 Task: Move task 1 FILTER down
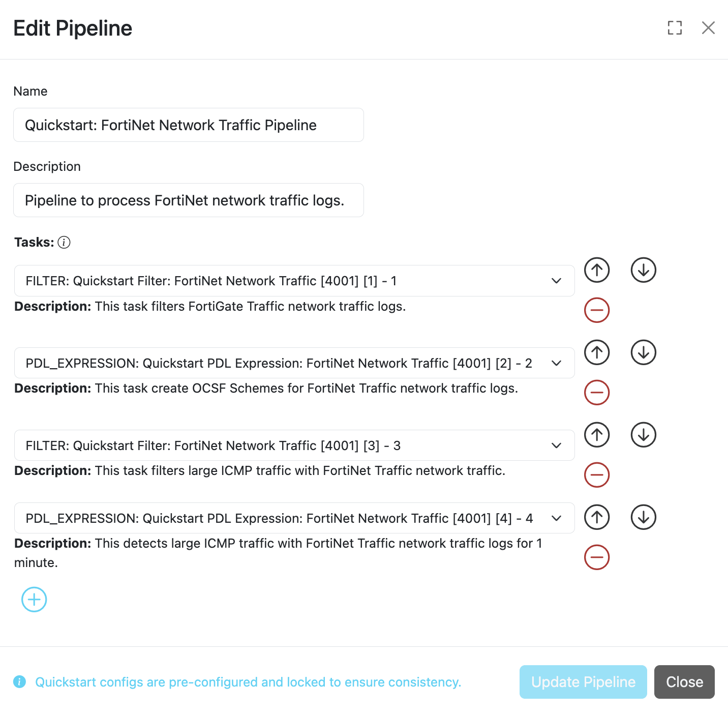click(x=644, y=270)
